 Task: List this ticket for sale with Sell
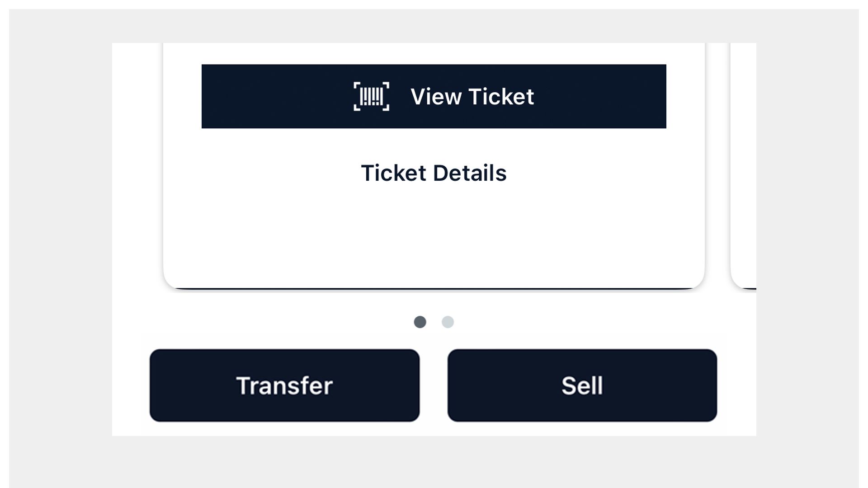click(x=582, y=385)
